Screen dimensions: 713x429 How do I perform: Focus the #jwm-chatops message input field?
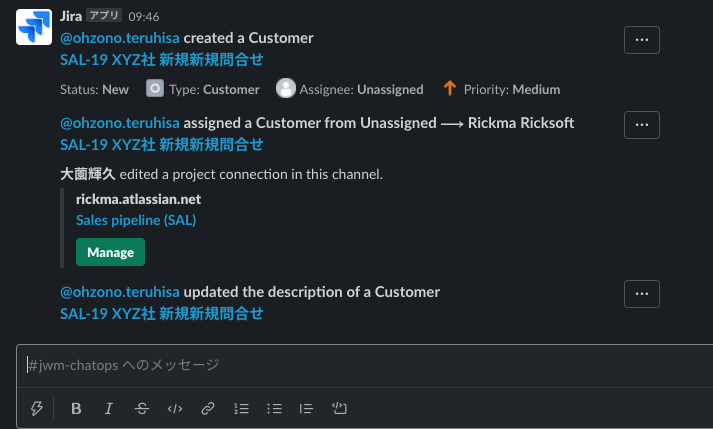tap(365, 365)
